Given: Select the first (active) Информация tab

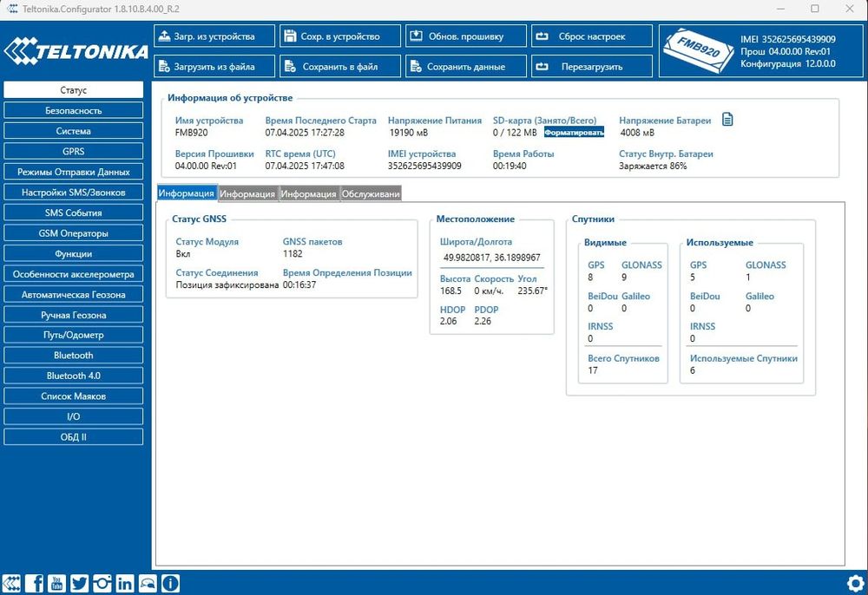Looking at the screenshot, I should tap(187, 193).
